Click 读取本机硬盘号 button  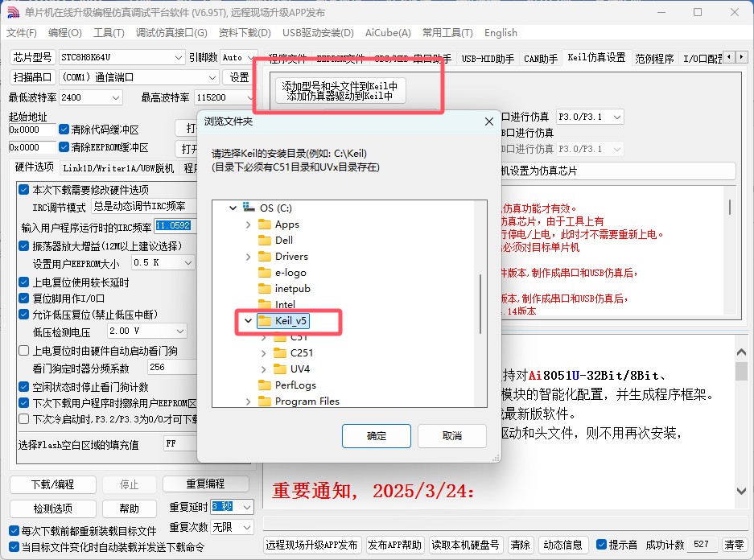coord(465,545)
